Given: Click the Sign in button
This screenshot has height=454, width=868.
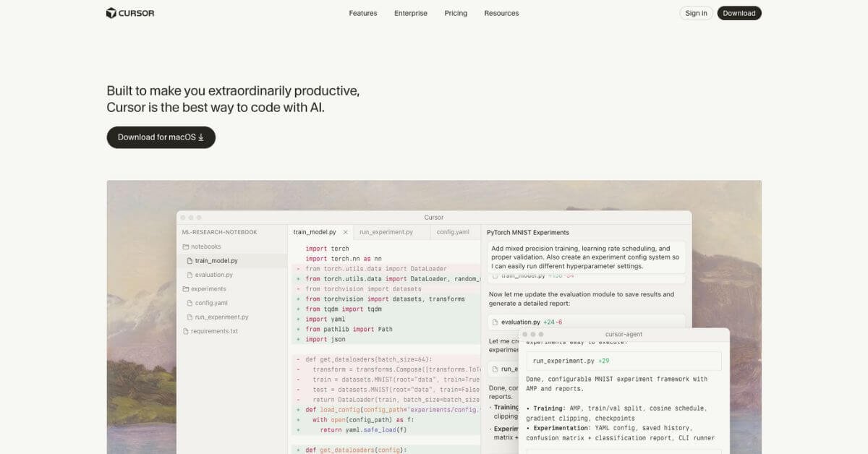Looking at the screenshot, I should click(697, 13).
